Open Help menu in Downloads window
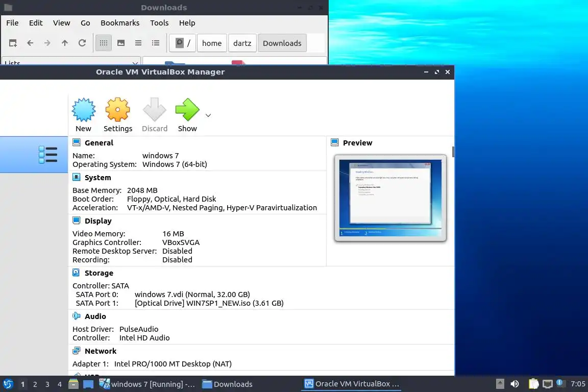Screen dimensions: 588x392 tap(187, 23)
